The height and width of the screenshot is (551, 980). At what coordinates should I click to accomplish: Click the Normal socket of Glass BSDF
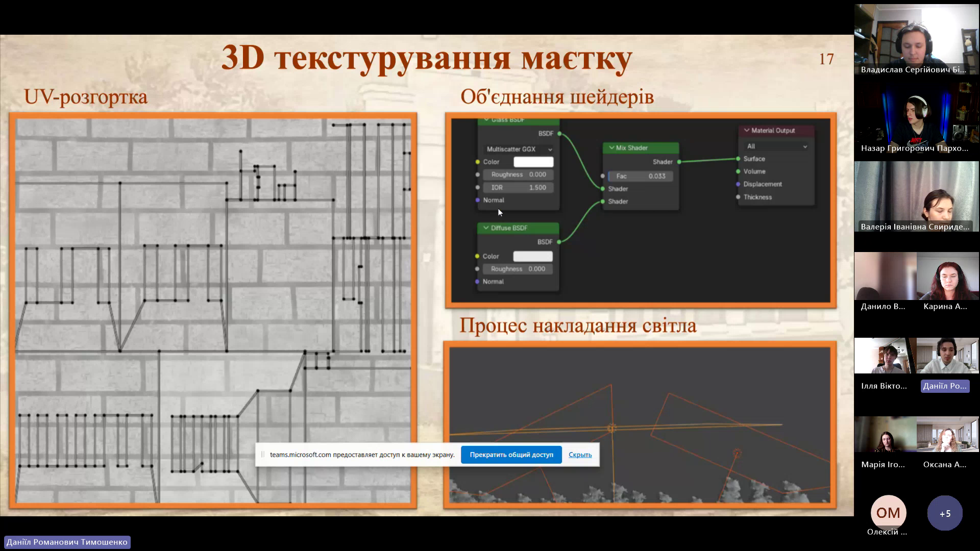tap(478, 200)
